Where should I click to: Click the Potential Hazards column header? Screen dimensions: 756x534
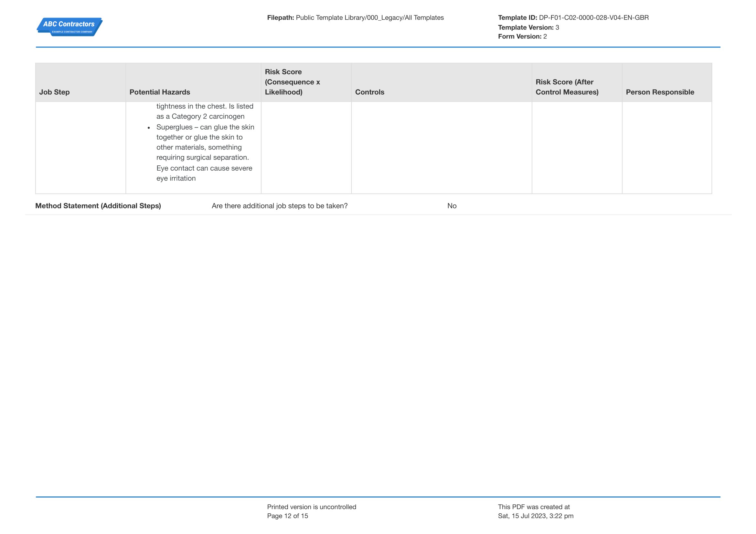tap(160, 92)
